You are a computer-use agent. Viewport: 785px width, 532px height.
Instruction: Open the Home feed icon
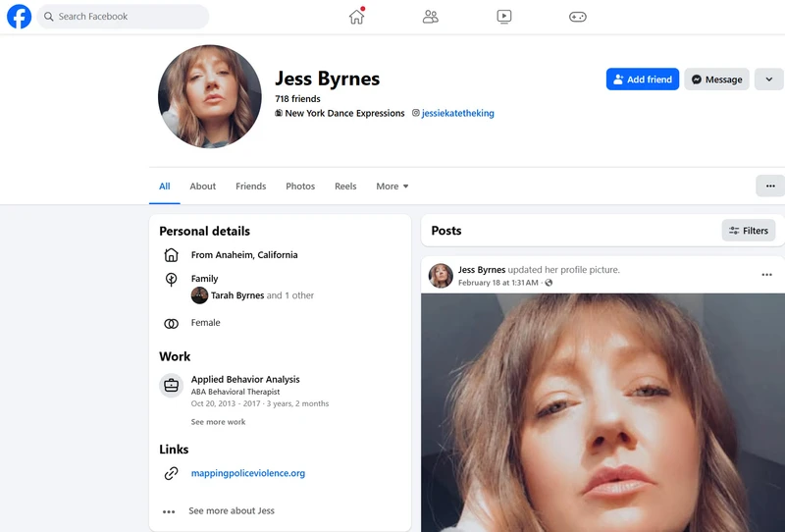(357, 17)
